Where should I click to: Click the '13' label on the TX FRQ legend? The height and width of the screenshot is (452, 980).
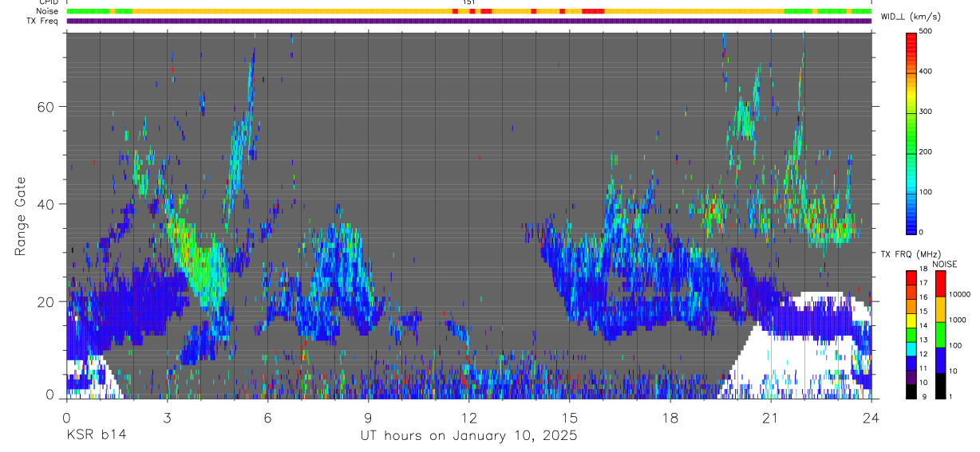[924, 340]
